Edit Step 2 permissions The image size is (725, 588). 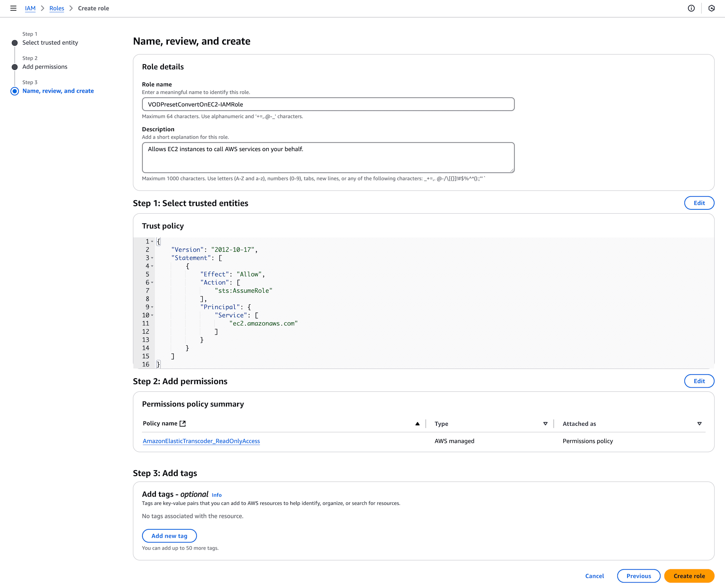(699, 381)
